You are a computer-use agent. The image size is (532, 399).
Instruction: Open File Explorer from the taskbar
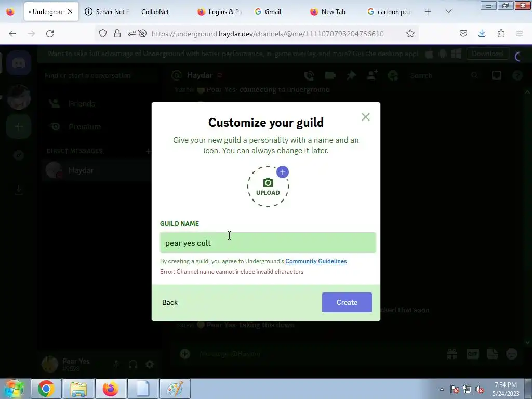point(78,389)
